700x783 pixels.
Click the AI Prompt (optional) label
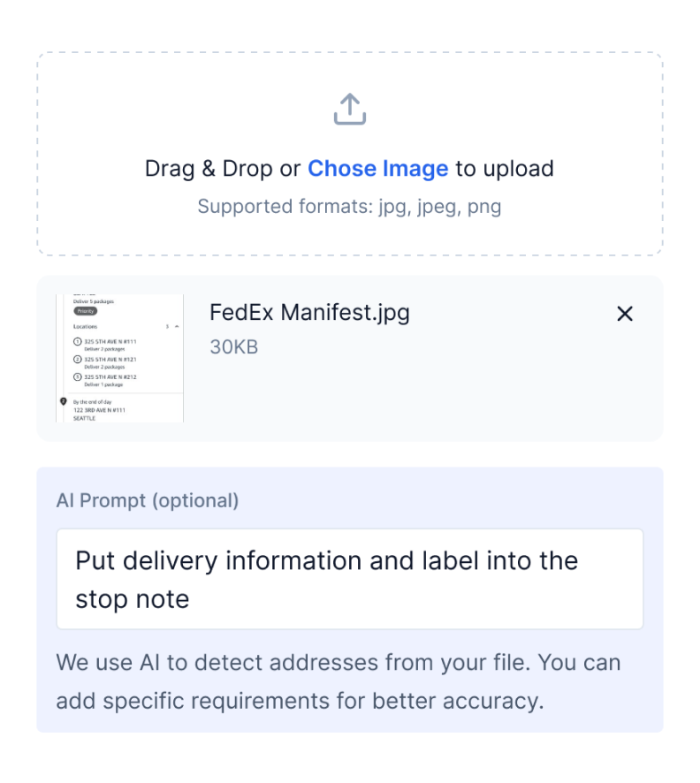pos(148,500)
